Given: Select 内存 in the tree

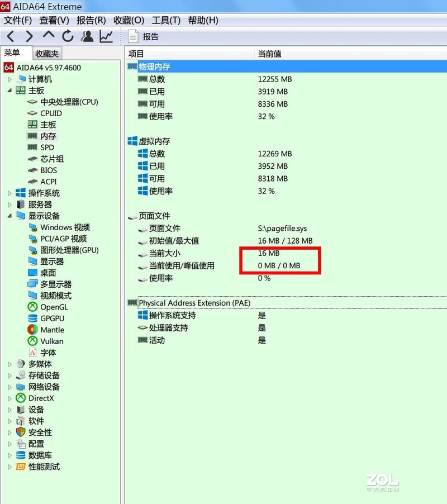Looking at the screenshot, I should click(x=48, y=136).
